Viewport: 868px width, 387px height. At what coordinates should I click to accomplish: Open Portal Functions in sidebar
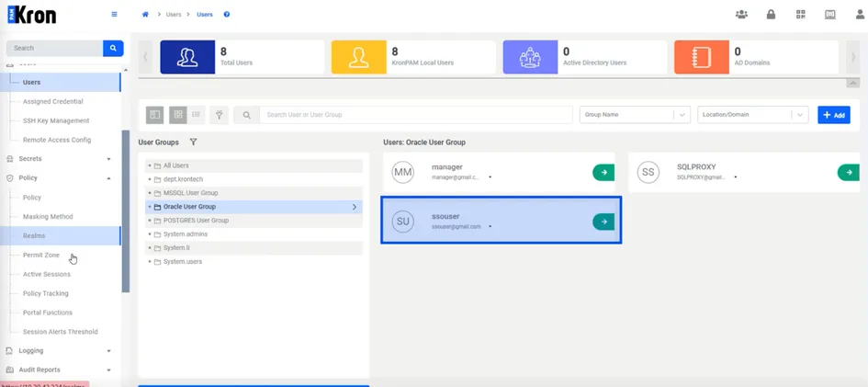click(48, 313)
